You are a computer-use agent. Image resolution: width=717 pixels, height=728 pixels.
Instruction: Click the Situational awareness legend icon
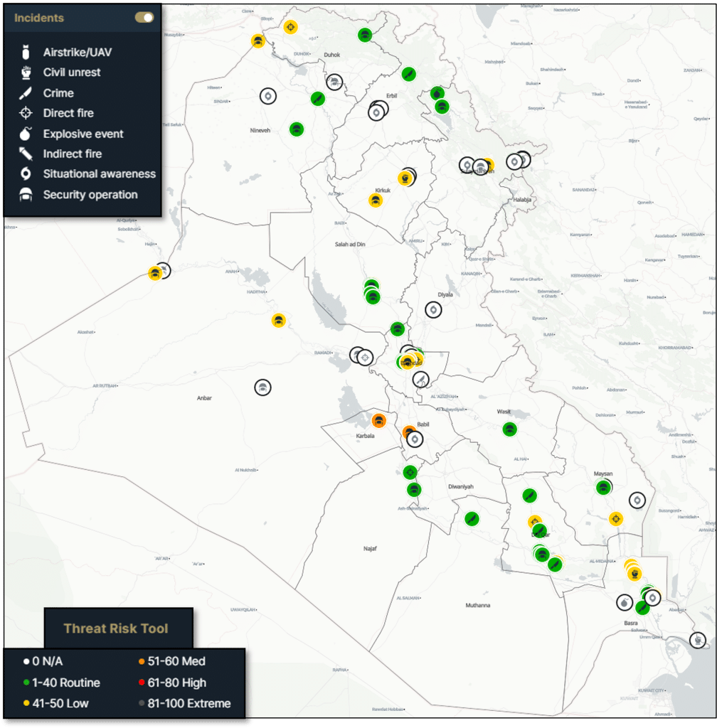pyautogui.click(x=26, y=173)
